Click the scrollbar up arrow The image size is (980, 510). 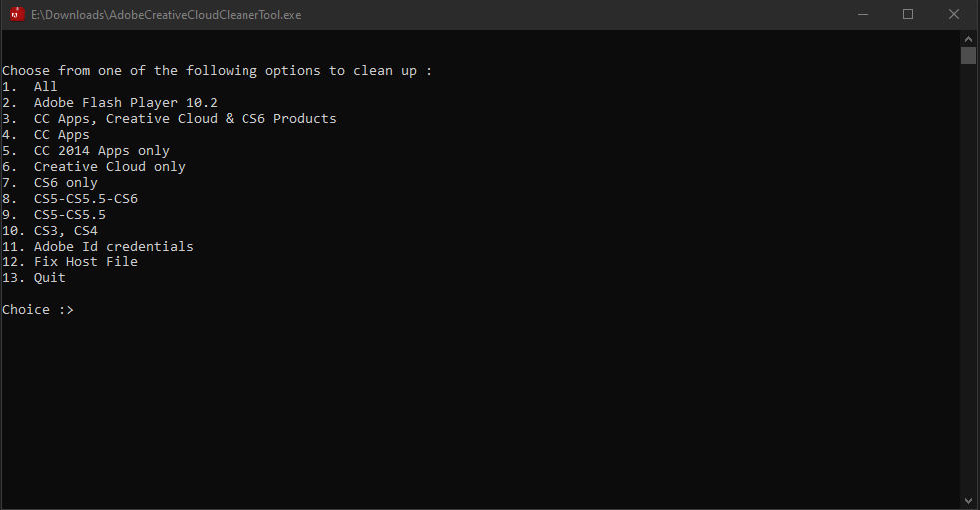pyautogui.click(x=968, y=39)
